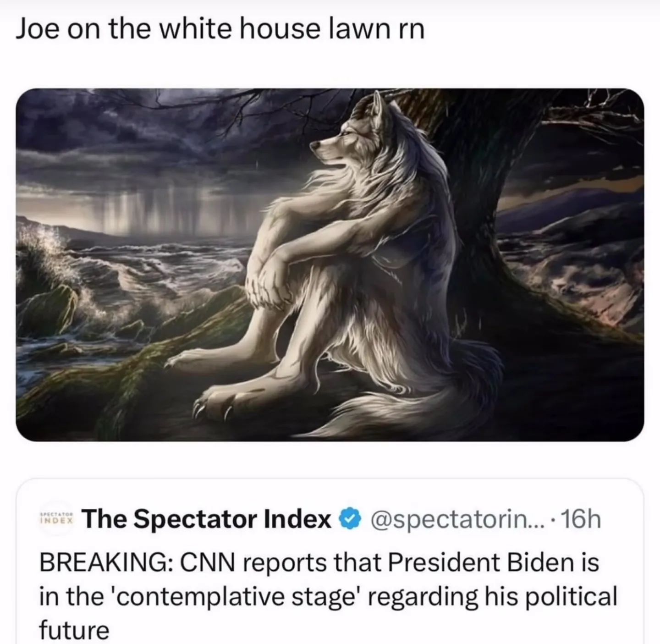Image resolution: width=660 pixels, height=644 pixels.
Task: Open the wolf artwork image
Action: tap(330, 264)
